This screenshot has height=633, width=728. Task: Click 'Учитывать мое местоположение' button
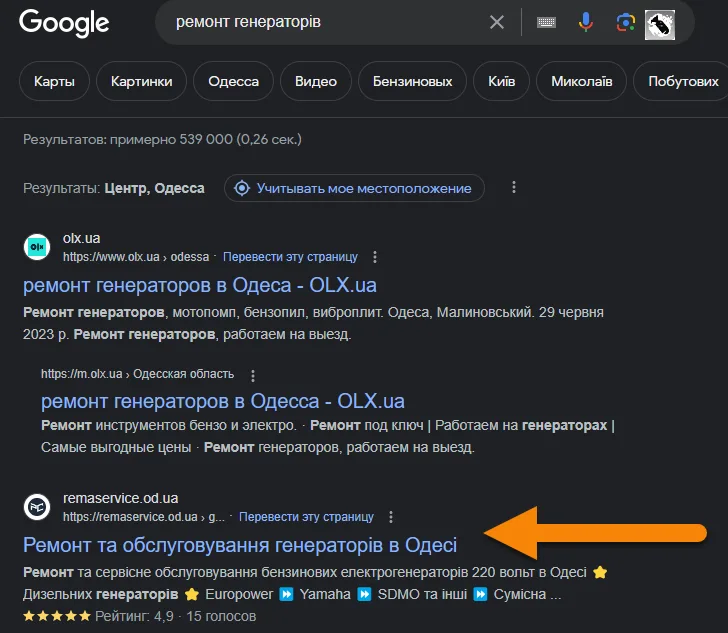point(354,188)
